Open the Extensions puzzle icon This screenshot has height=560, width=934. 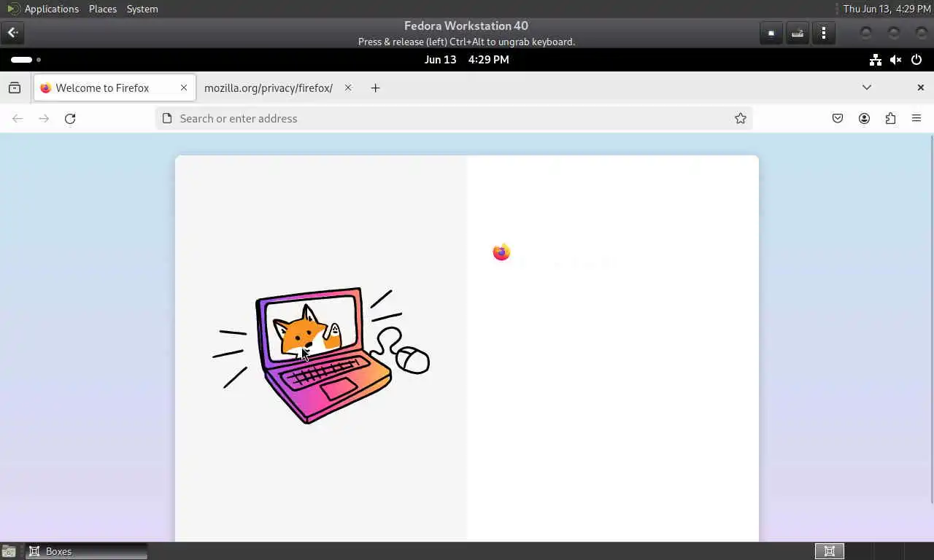pos(890,118)
